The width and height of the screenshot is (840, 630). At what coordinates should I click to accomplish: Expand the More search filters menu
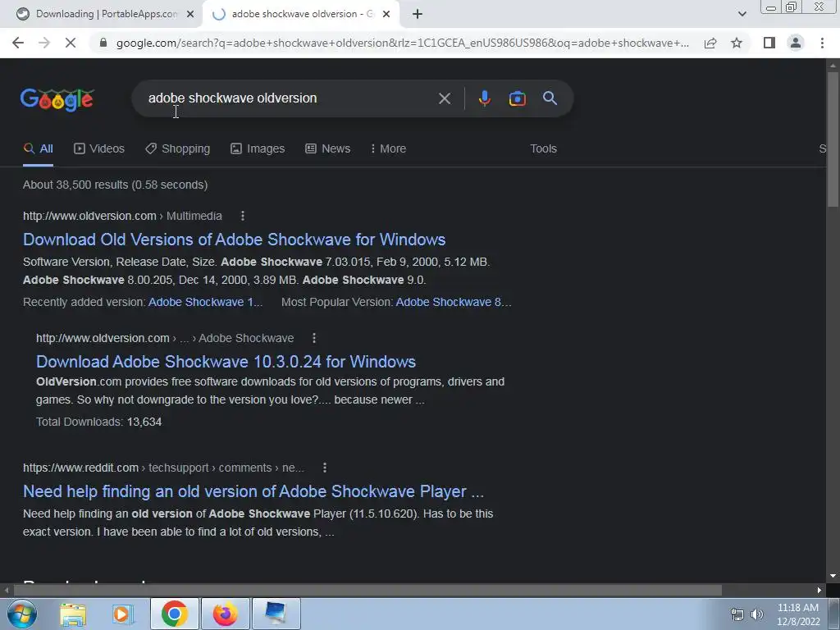[388, 149]
